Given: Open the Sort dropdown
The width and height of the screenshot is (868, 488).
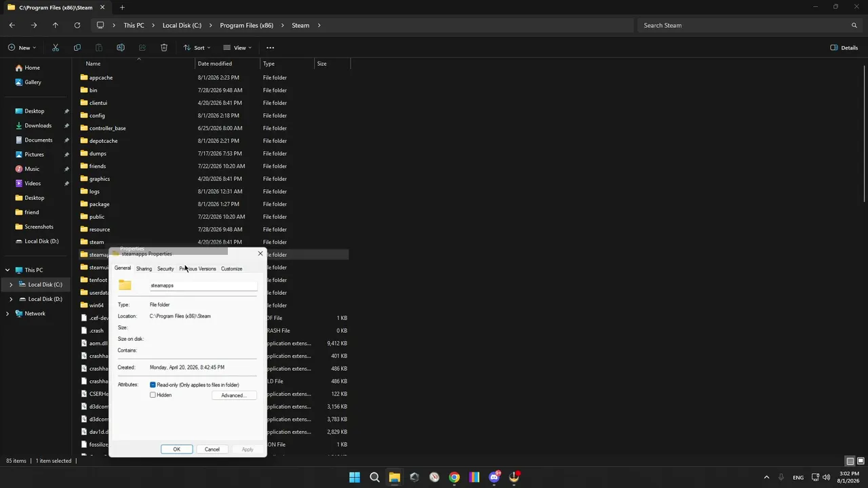Looking at the screenshot, I should coord(197,47).
